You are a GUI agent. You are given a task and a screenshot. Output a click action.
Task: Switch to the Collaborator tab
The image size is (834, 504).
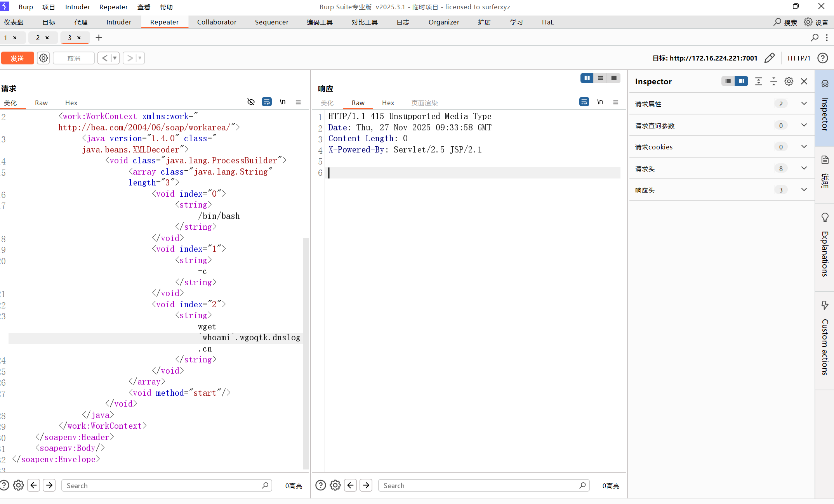click(x=217, y=22)
